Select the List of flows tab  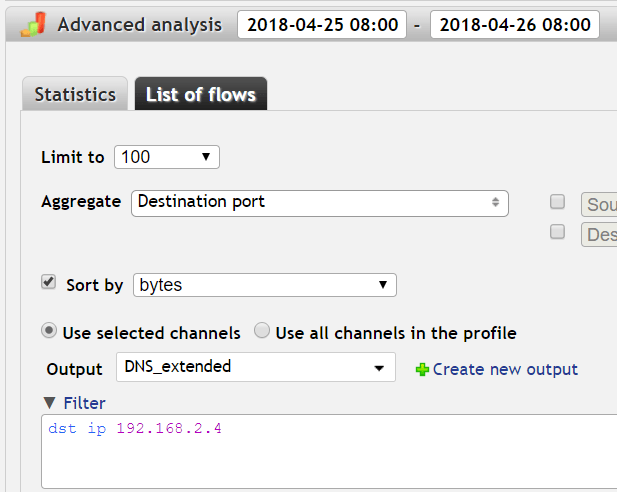[200, 95]
